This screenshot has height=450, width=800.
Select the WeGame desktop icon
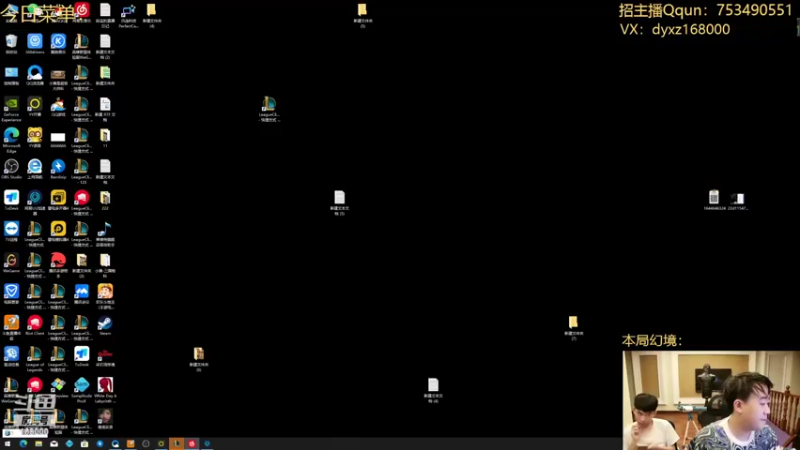(11, 263)
